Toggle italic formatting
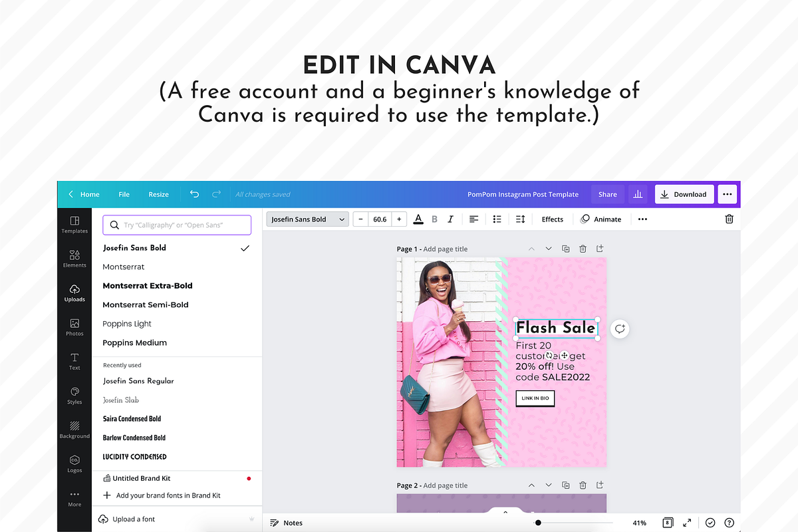 [x=451, y=219]
